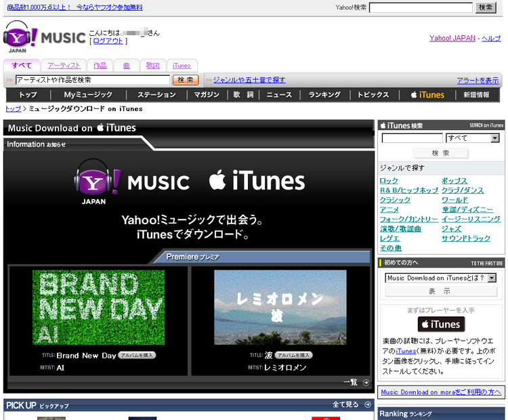Click the arrow icon beside 全て見る
Screen dimensions: 508x420
(368, 404)
